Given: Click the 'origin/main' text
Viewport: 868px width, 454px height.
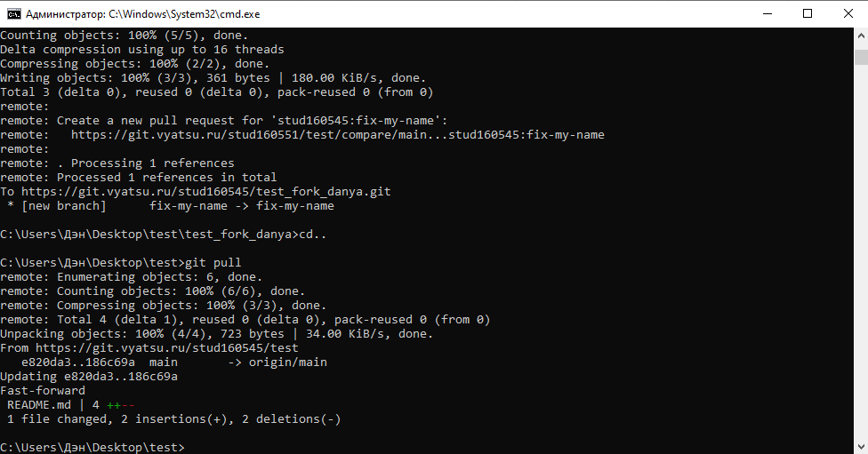Looking at the screenshot, I should pos(287,362).
